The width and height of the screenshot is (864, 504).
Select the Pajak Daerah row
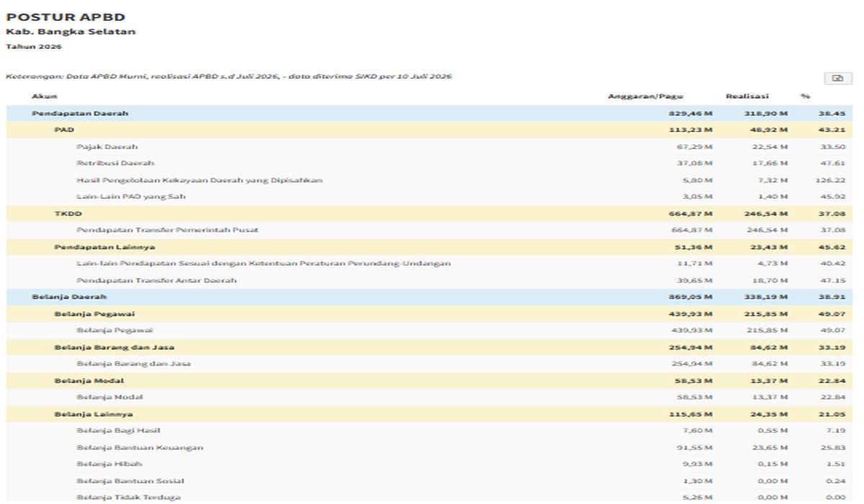[429, 147]
